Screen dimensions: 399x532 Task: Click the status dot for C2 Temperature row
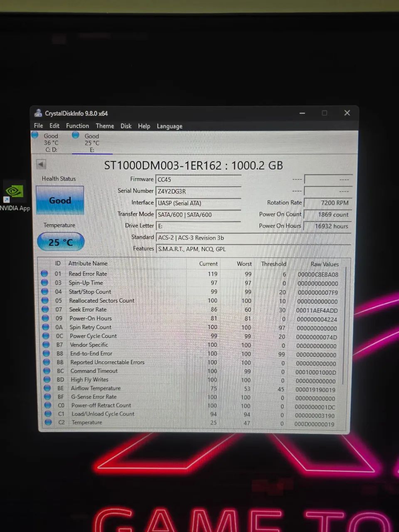point(48,422)
